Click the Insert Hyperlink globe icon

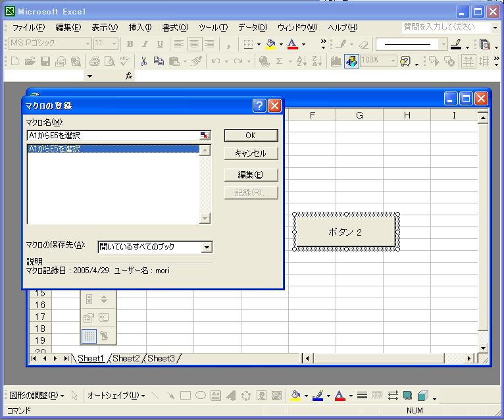(x=265, y=61)
